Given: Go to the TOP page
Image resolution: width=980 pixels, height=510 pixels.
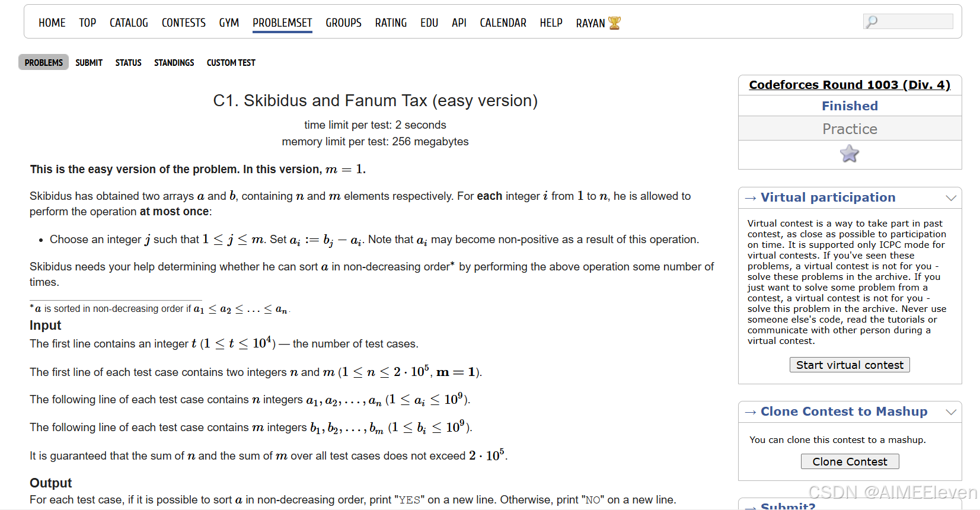Looking at the screenshot, I should pyautogui.click(x=88, y=23).
